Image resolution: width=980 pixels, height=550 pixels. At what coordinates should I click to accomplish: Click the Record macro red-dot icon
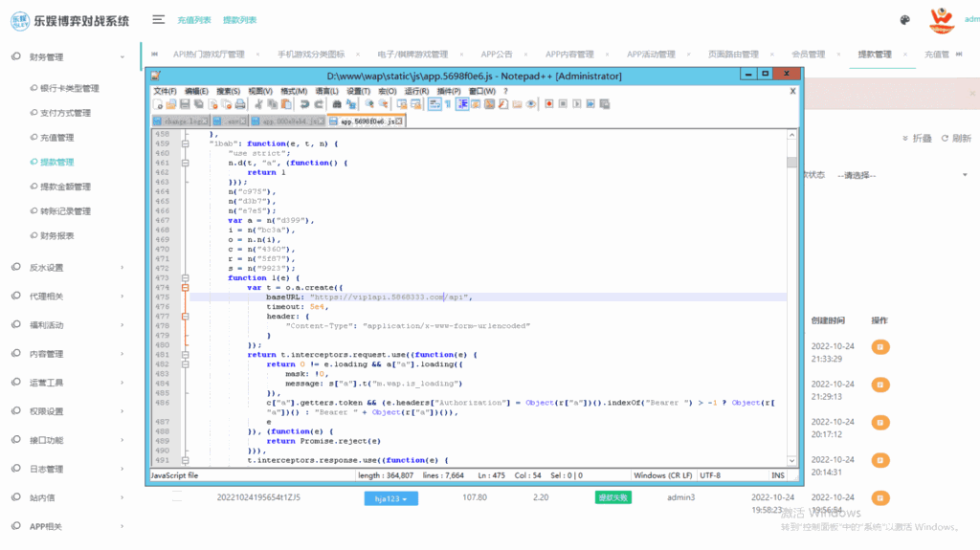coord(551,104)
